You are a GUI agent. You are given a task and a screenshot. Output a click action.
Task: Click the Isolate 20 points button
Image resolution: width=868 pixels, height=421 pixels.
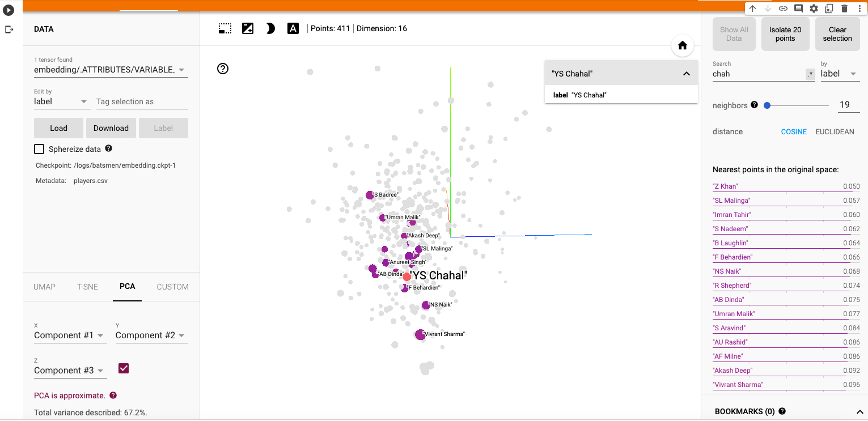point(785,34)
